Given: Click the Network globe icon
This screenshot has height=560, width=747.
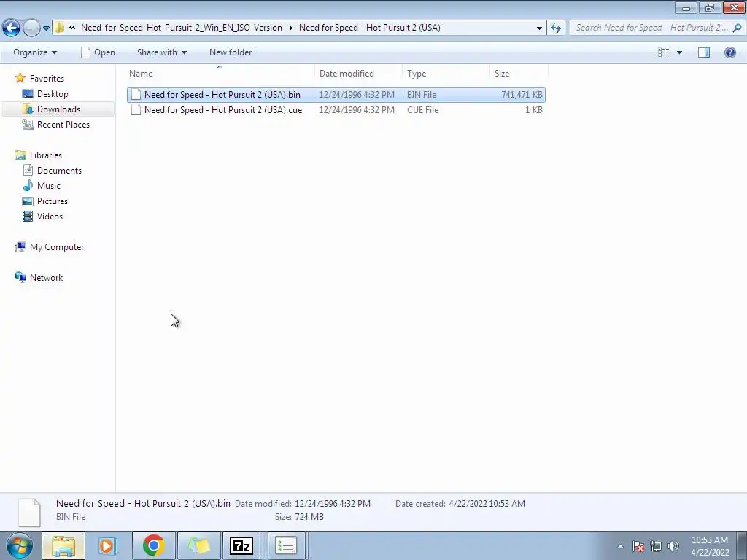Looking at the screenshot, I should [20, 277].
